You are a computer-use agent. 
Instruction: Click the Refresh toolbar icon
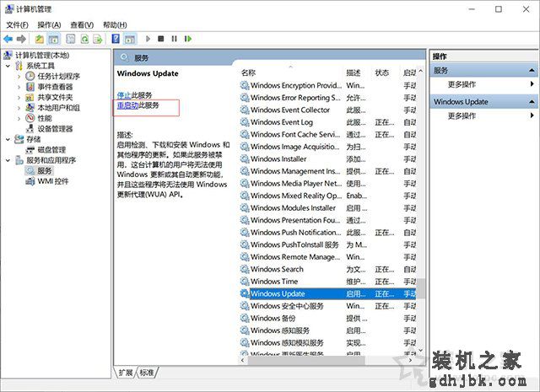[x=84, y=39]
